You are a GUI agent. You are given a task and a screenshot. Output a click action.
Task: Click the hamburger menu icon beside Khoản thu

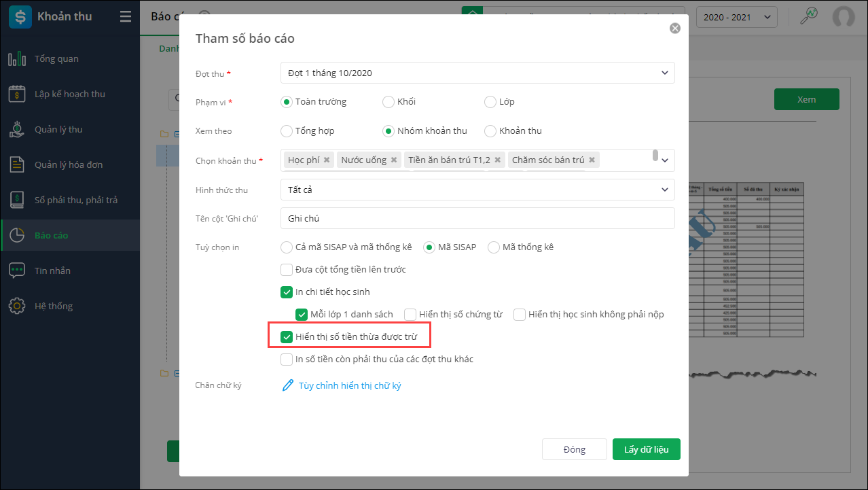pyautogui.click(x=126, y=17)
